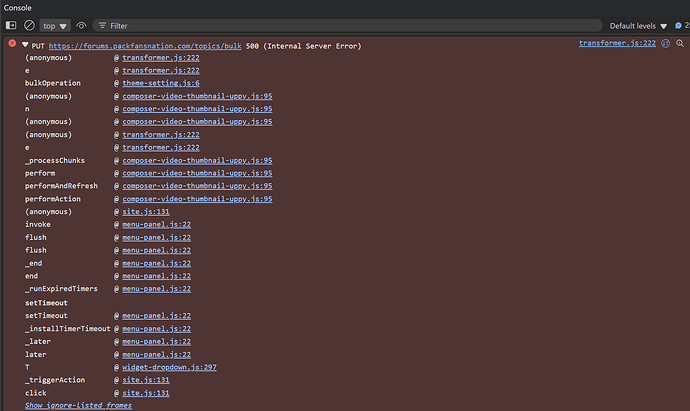Open menu-panel.js:22 link in setTimeout frame

(x=156, y=316)
